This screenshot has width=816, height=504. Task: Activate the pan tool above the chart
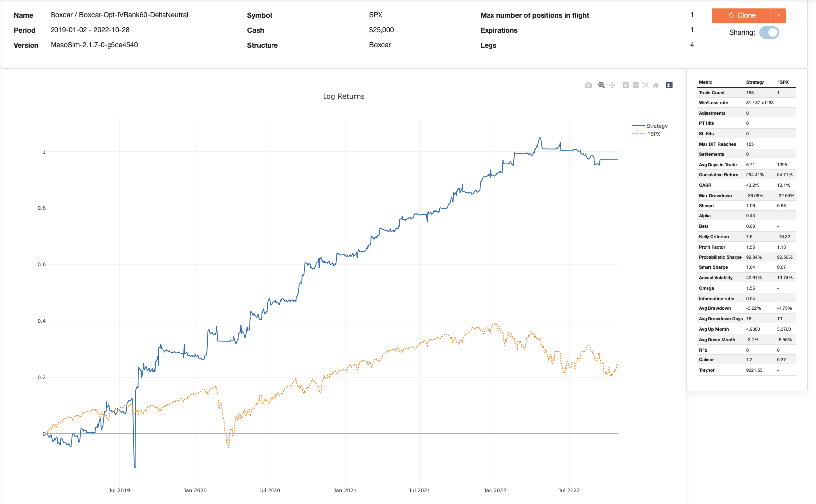point(612,85)
